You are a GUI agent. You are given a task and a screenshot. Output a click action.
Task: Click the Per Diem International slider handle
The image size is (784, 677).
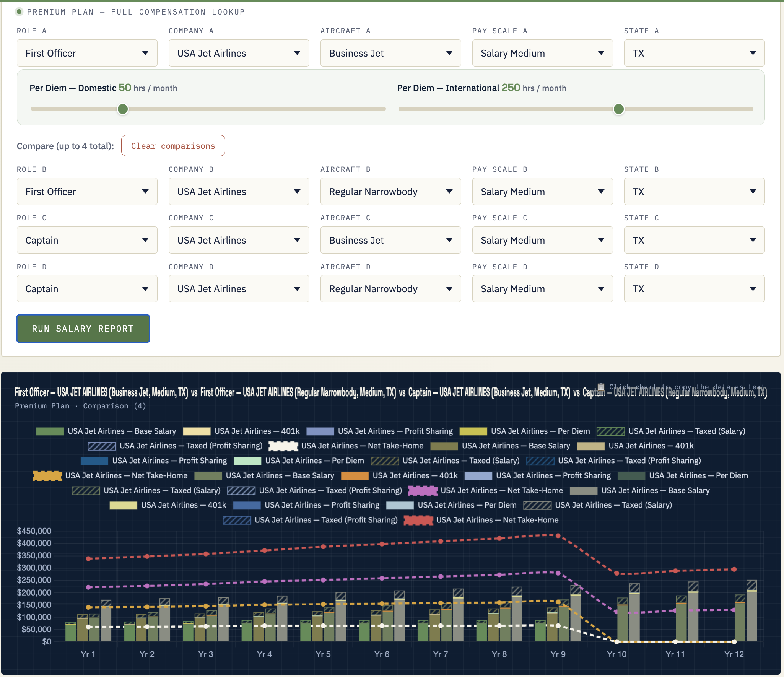pos(619,109)
